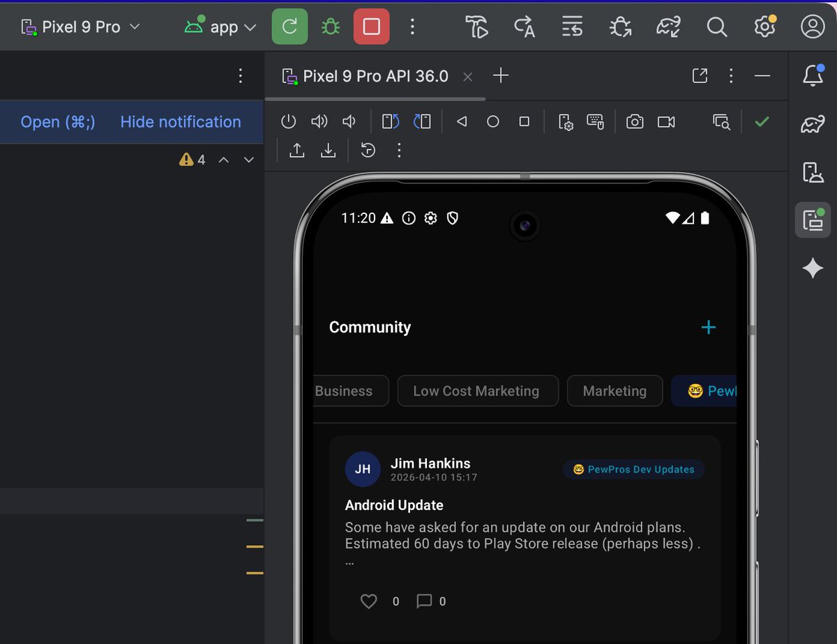This screenshot has width=837, height=644.
Task: Toggle Layout Inspector on emulator
Action: click(x=721, y=122)
